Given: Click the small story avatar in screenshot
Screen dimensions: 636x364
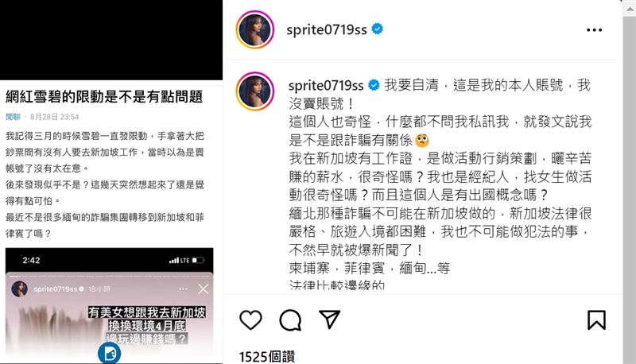Looking at the screenshot, I should click(x=19, y=289).
